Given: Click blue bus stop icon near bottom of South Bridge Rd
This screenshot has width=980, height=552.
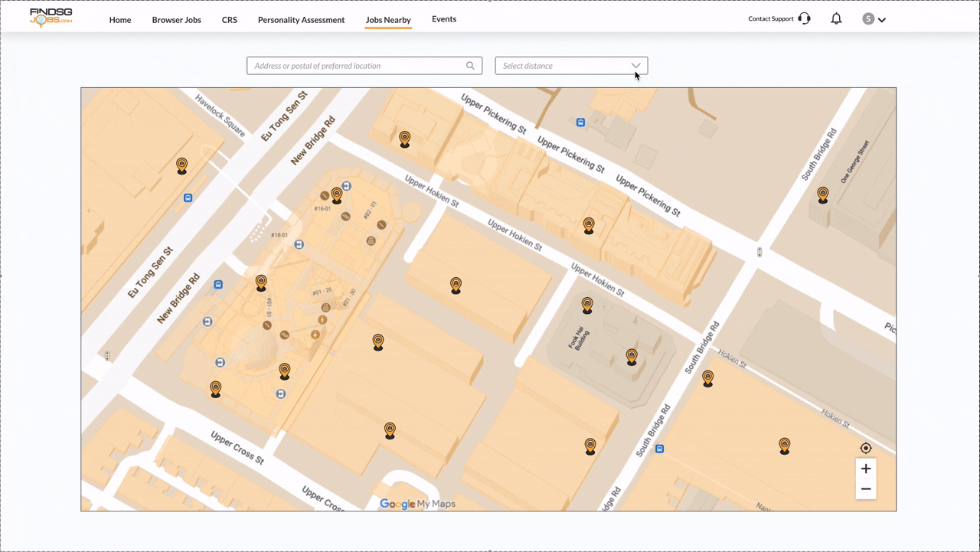Looking at the screenshot, I should [x=659, y=449].
